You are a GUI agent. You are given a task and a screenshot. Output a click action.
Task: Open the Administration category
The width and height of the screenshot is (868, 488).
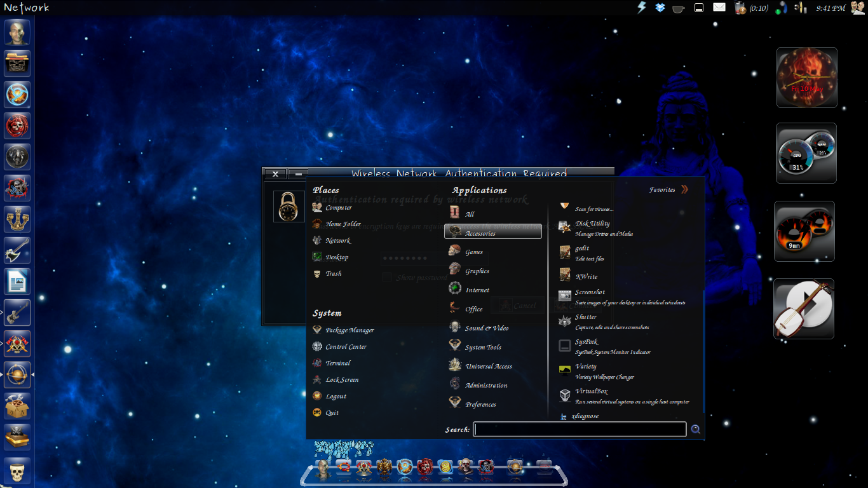[493, 384]
